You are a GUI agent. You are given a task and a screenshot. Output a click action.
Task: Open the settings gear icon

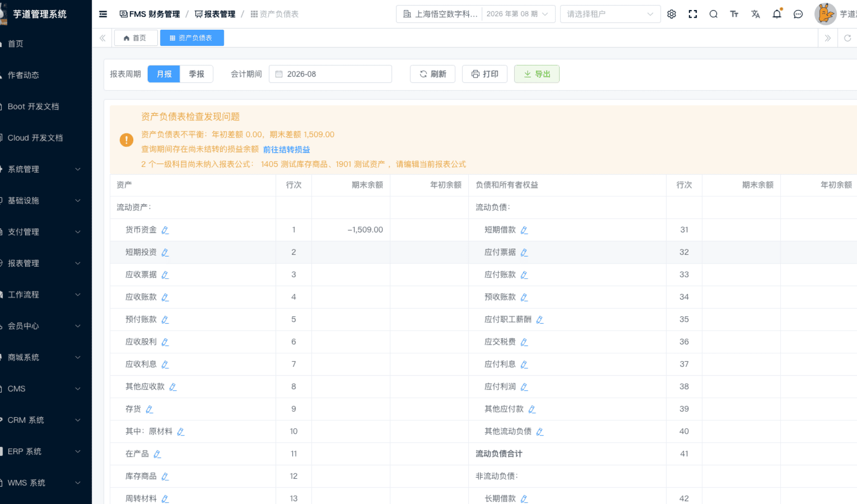point(671,14)
